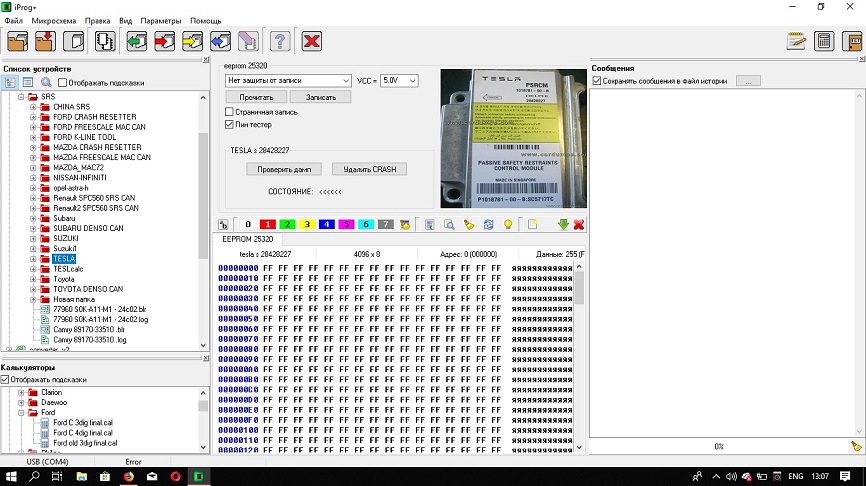This screenshot has width=866, height=486.
Task: Enable tooltips checkbox in device list
Action: pyautogui.click(x=62, y=83)
